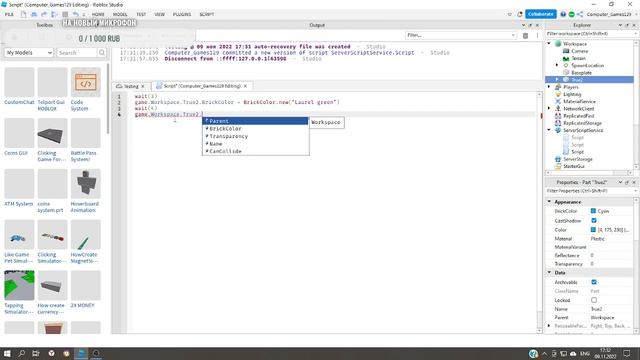Click the Name property value True2
Image resolution: width=640 pixels, height=360 pixels.
click(x=596, y=309)
